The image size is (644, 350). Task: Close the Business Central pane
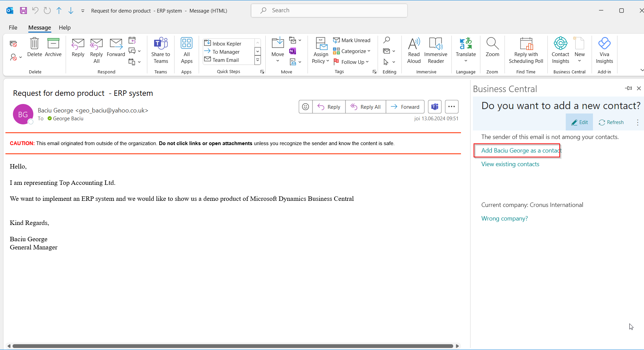[639, 88]
